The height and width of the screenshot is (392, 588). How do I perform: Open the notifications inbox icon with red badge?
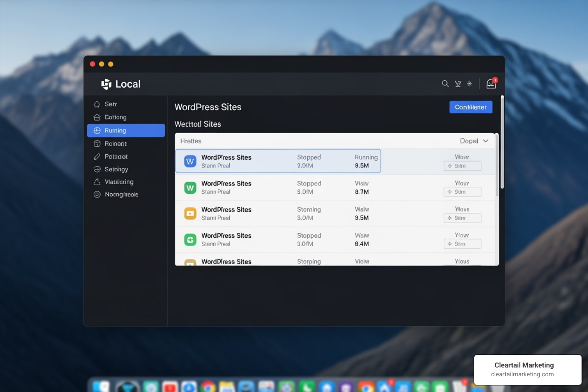[x=491, y=83]
